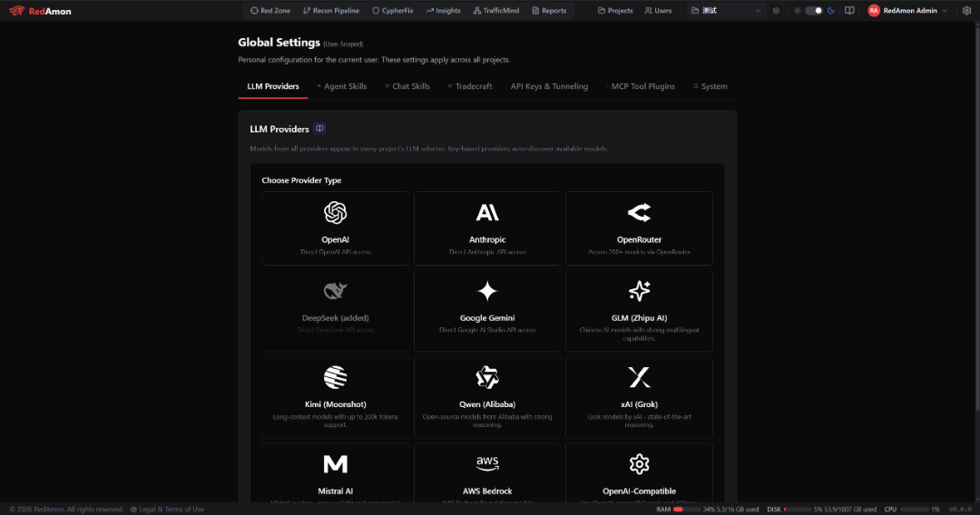
Task: Switch to the Chat Skills tab
Action: point(407,86)
